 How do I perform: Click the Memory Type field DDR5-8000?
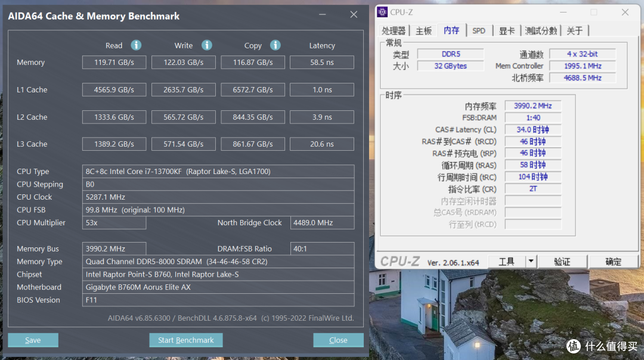pyautogui.click(x=218, y=262)
